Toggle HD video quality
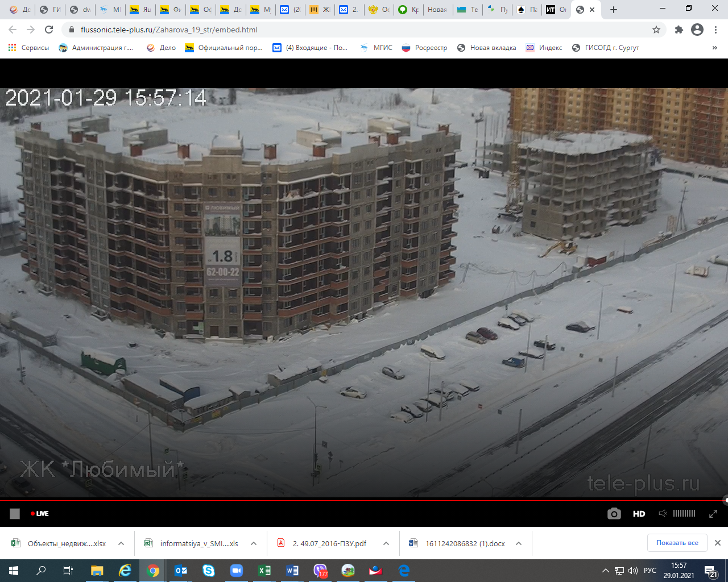The height and width of the screenshot is (582, 728). [639, 514]
